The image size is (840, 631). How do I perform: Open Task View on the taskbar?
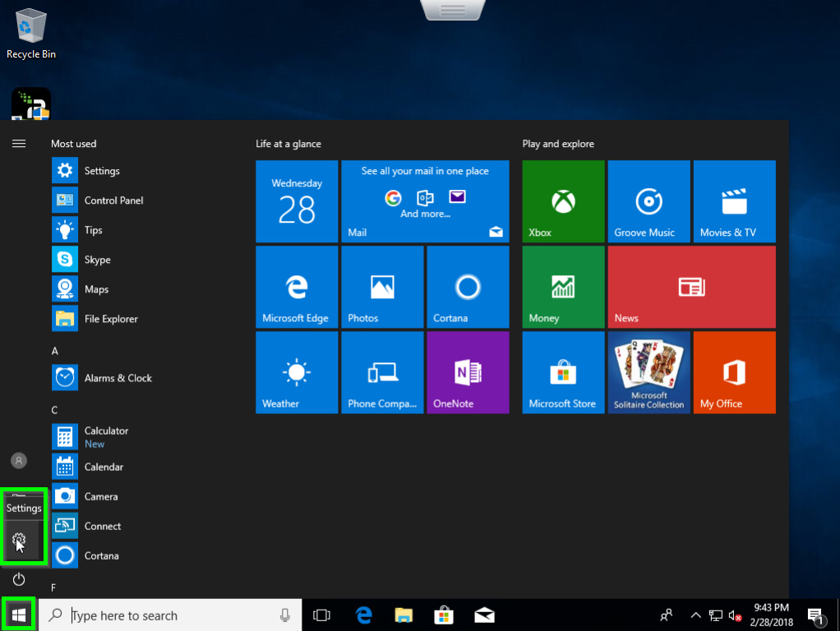321,615
